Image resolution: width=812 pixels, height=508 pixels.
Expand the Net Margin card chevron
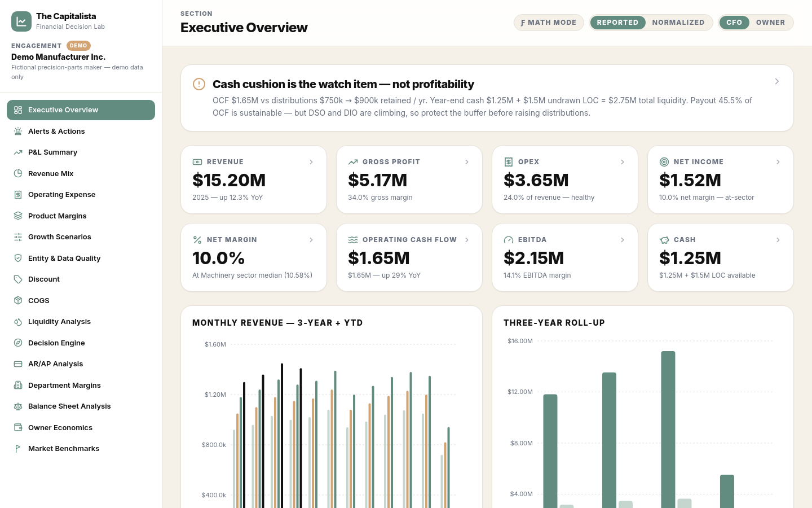click(311, 240)
